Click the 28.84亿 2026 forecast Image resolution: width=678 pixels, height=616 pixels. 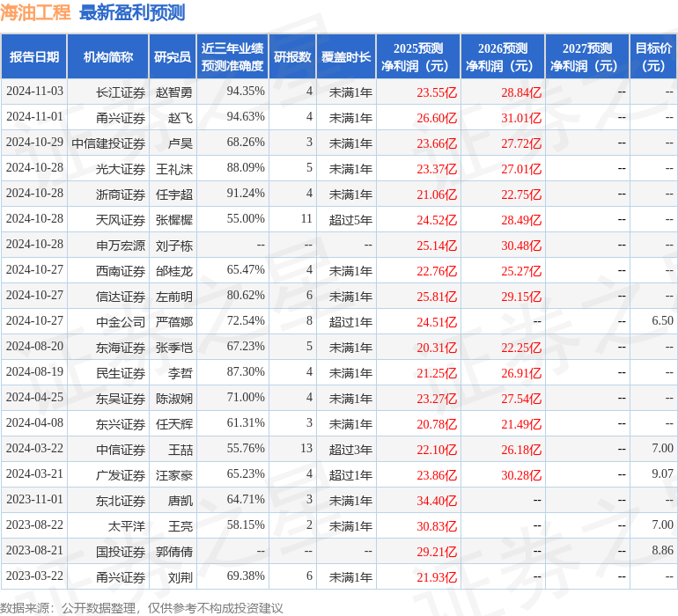tap(521, 92)
